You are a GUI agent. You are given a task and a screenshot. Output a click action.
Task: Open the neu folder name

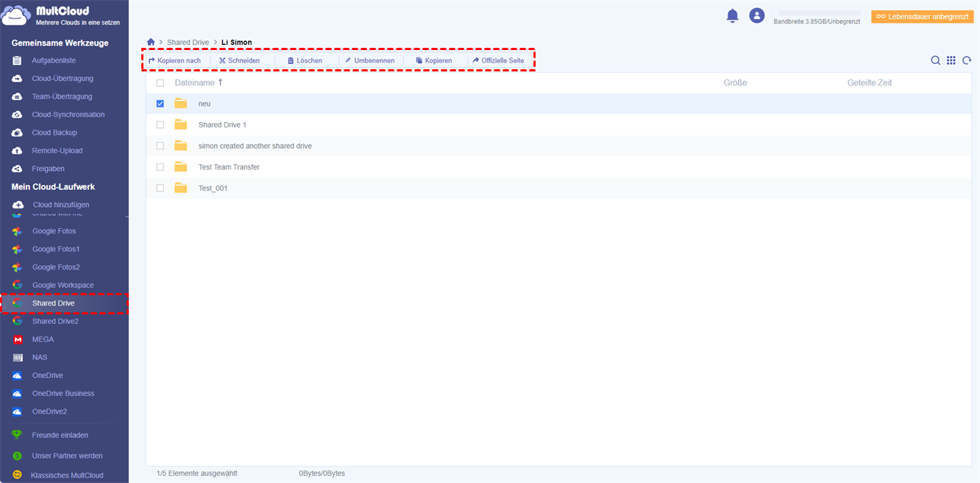click(205, 104)
